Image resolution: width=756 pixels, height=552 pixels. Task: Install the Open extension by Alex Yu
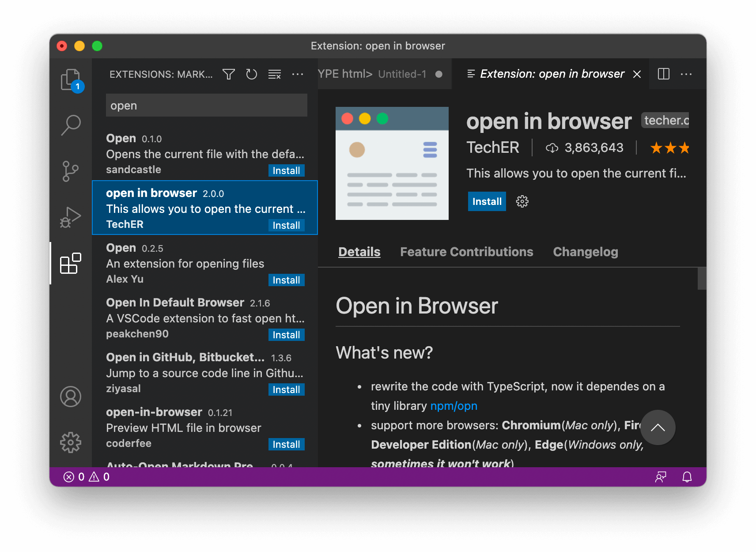pos(287,280)
